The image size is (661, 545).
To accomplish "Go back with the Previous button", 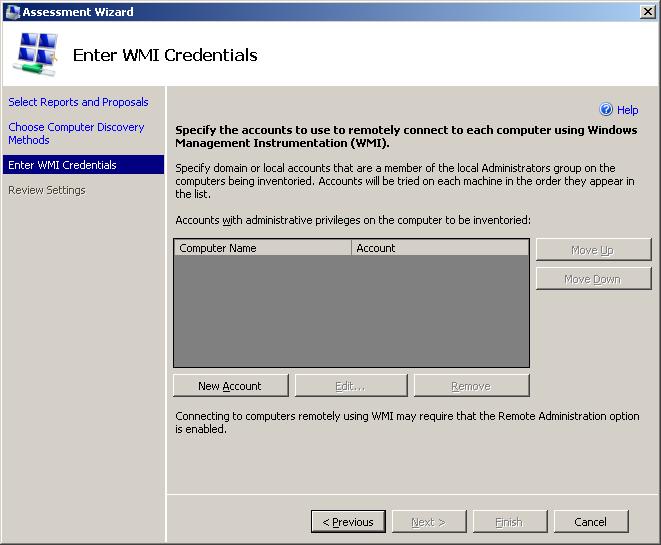I will (348, 522).
